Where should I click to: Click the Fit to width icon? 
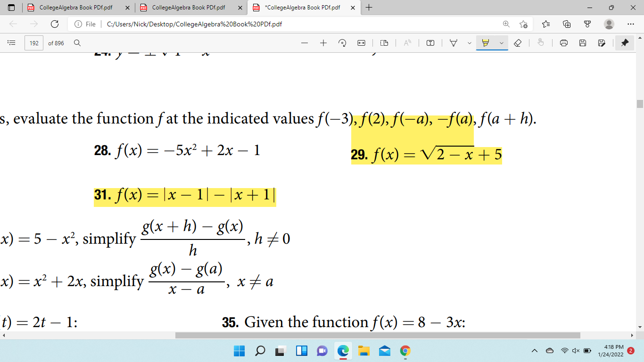click(361, 42)
